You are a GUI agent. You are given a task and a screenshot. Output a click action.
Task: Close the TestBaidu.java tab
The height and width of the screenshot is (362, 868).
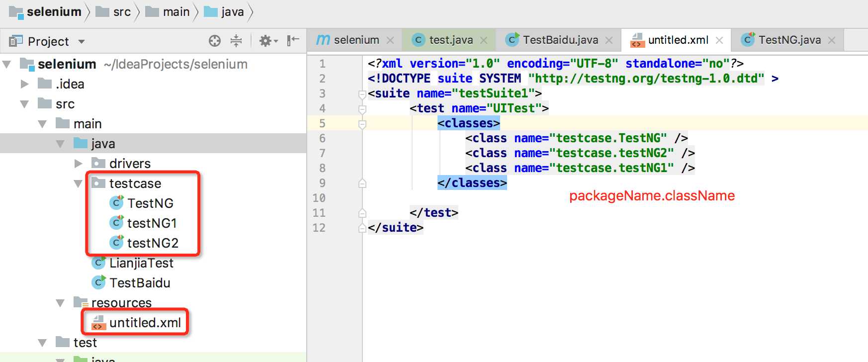pos(609,40)
